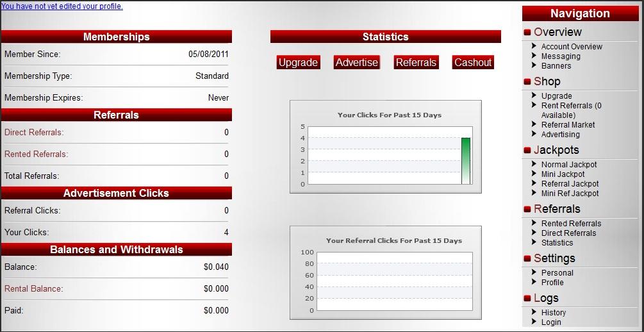Click the Referrals button under Statistics
This screenshot has width=644, height=332.
click(416, 62)
